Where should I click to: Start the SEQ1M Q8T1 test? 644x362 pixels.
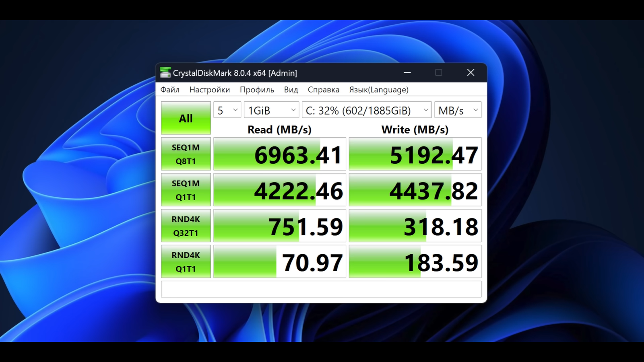pos(186,154)
